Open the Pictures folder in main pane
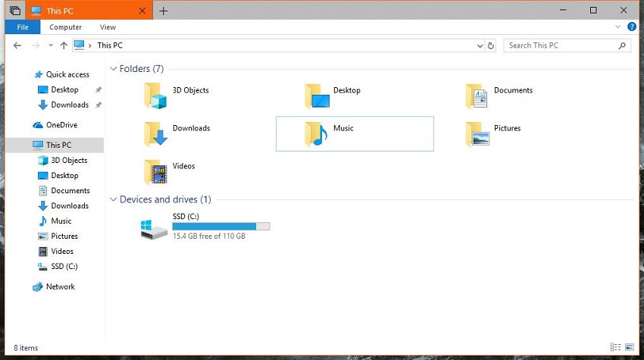644x360 pixels. [x=477, y=134]
